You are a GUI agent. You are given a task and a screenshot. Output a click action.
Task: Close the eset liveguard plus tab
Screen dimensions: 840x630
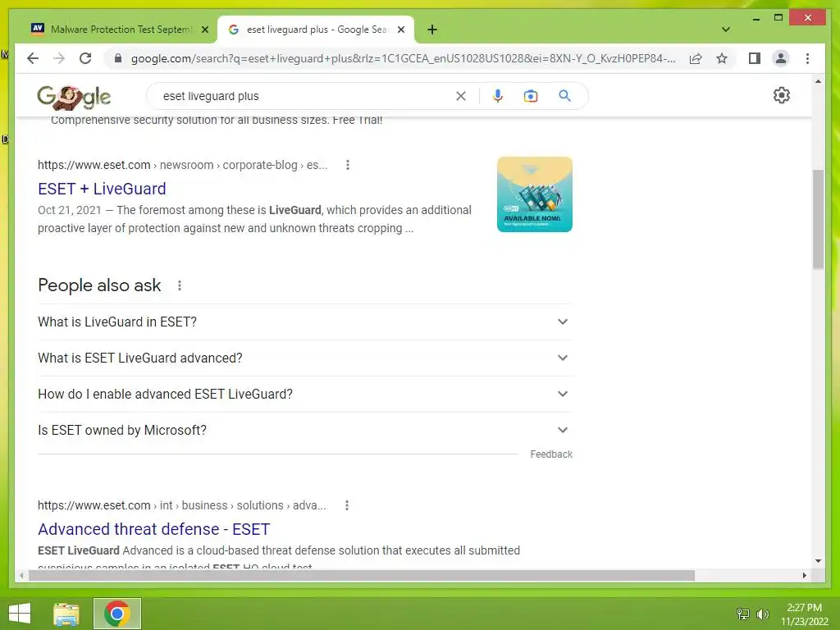pyautogui.click(x=401, y=30)
